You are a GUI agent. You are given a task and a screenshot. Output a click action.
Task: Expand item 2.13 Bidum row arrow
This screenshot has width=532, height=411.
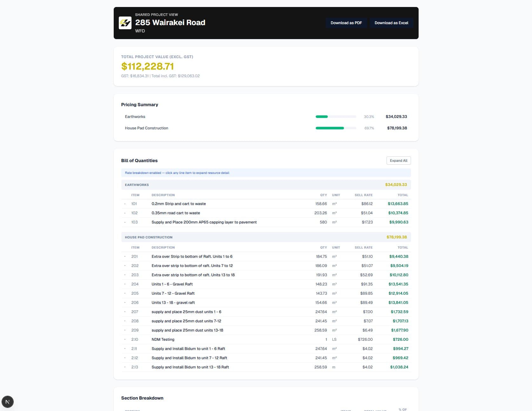[x=125, y=367]
